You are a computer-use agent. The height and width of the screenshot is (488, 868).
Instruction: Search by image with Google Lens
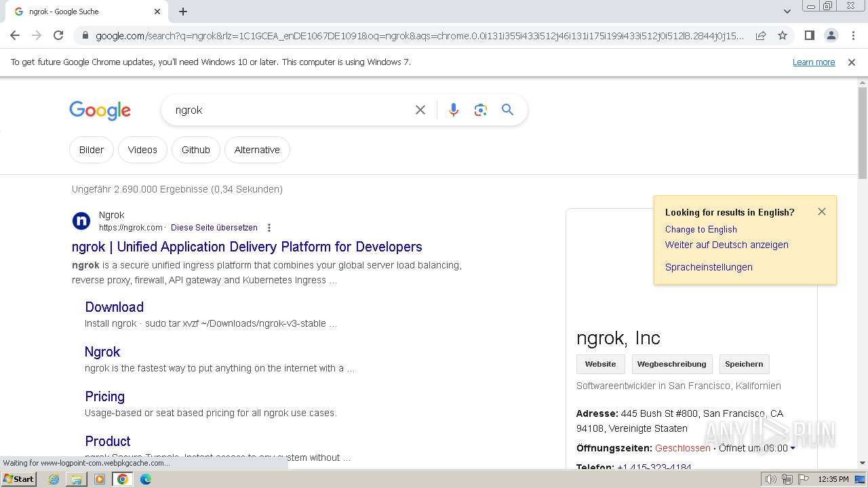click(481, 110)
